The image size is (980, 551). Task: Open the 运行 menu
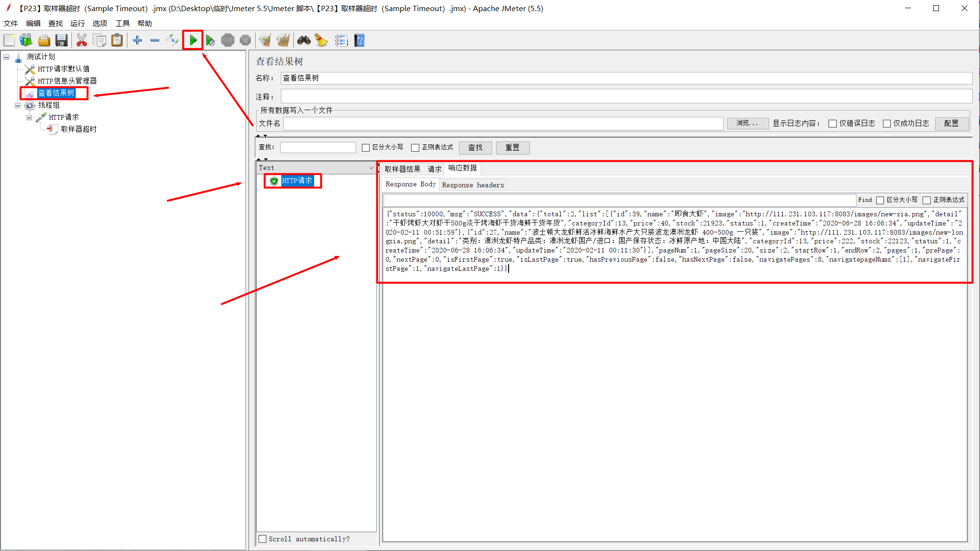pos(78,24)
